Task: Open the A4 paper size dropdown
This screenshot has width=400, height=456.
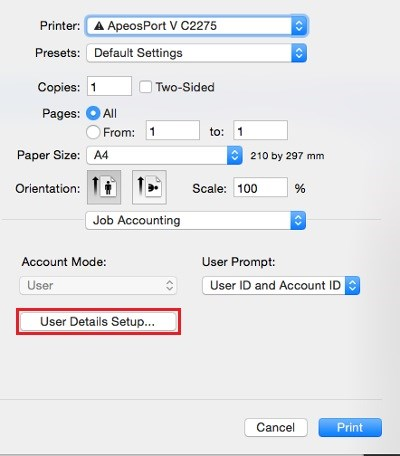Action: tap(164, 155)
